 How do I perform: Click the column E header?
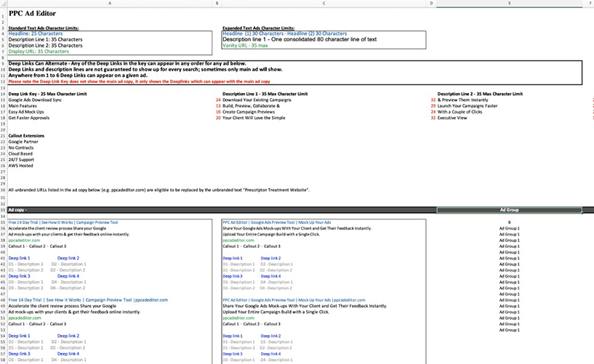pos(509,4)
